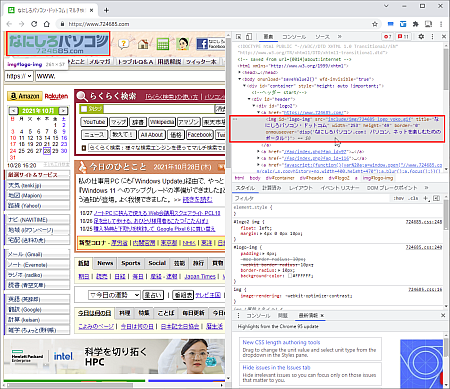Open Chrome extensions puzzle icon
This screenshot has height=389, width=450.
coord(415,24)
